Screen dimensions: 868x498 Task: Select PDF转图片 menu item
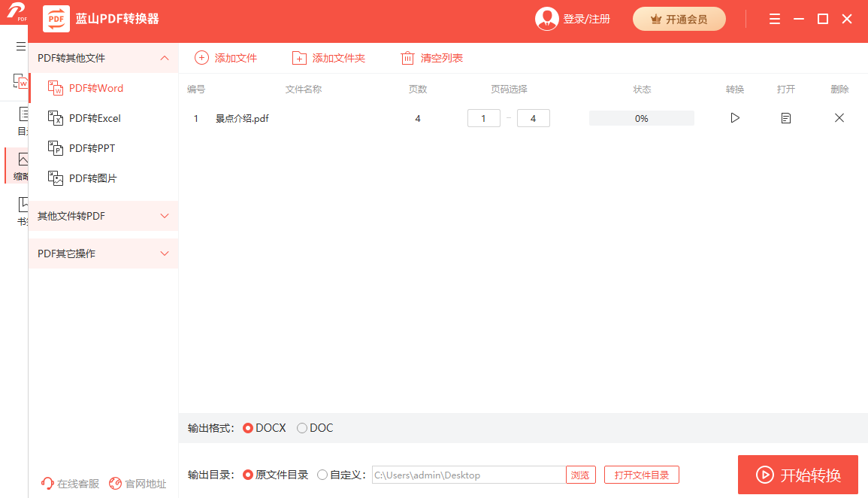pyautogui.click(x=104, y=178)
